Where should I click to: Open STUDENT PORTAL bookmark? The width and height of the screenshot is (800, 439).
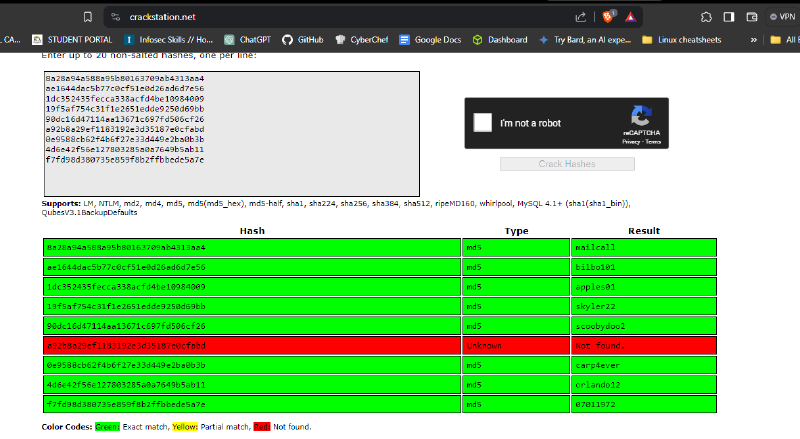(72, 40)
